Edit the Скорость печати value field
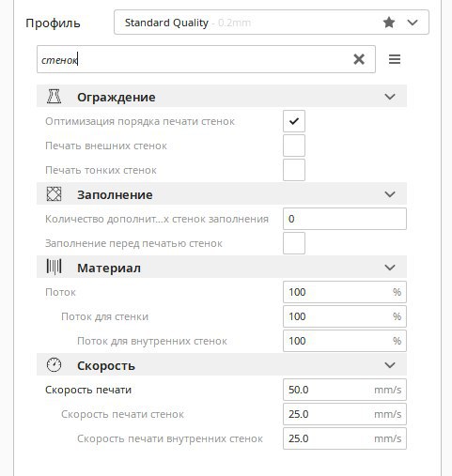Image resolution: width=452 pixels, height=476 pixels. point(345,390)
